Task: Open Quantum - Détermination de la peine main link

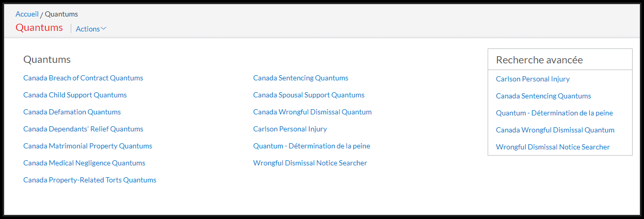Action: click(312, 146)
